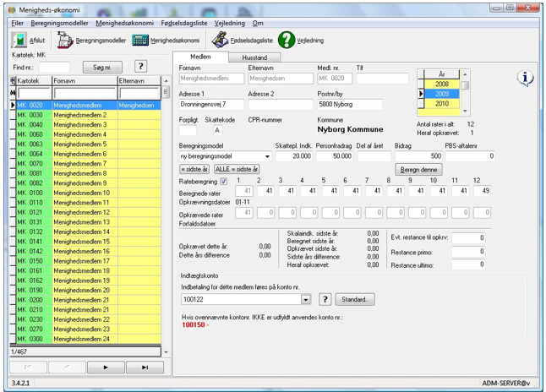Open the Vejledning menu
The width and height of the screenshot is (546, 392).
pos(230,23)
